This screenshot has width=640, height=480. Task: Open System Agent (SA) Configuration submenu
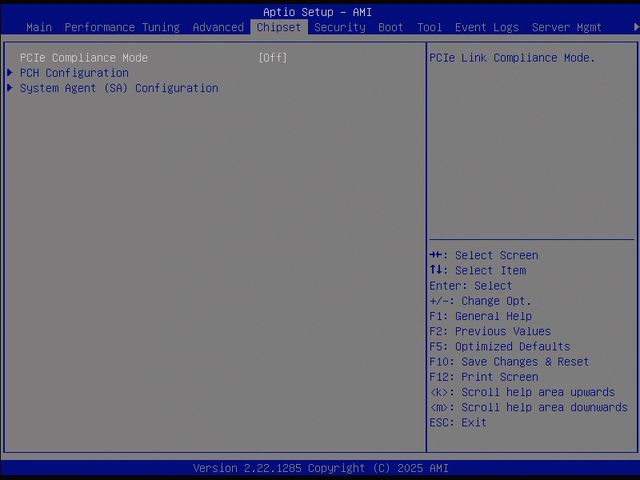pyautogui.click(x=119, y=88)
